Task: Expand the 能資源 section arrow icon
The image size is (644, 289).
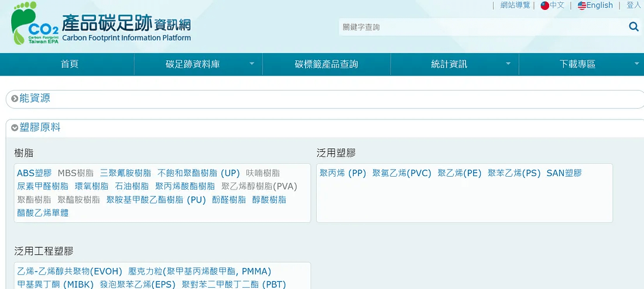Action: pyautogui.click(x=15, y=98)
